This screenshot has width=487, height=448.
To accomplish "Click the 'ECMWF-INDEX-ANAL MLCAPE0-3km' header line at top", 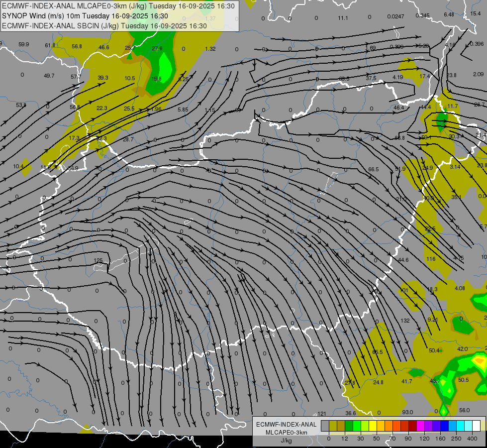I will tap(118, 6).
